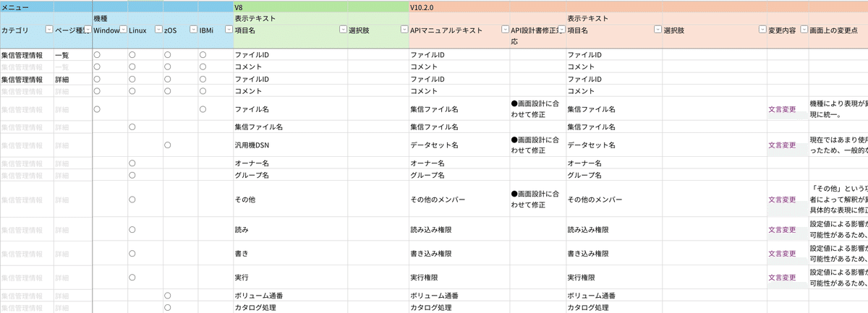Select the メニュー header cell
The width and height of the screenshot is (868, 313).
point(46,6)
